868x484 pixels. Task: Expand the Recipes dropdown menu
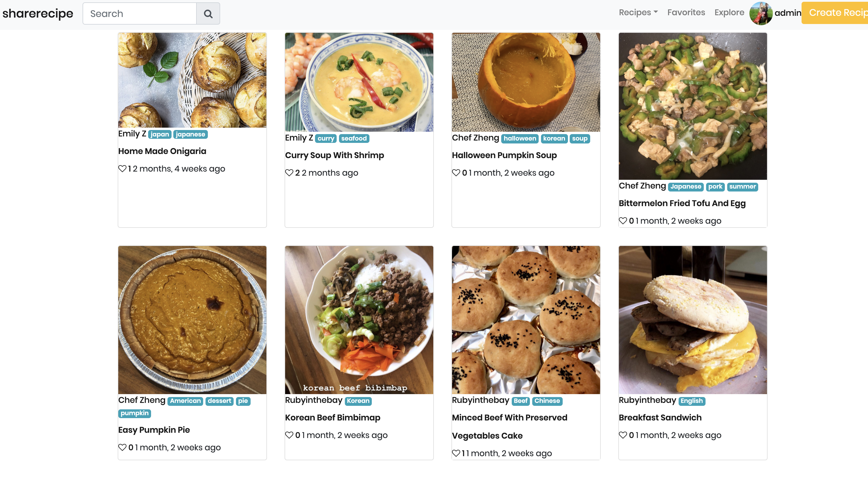point(638,13)
